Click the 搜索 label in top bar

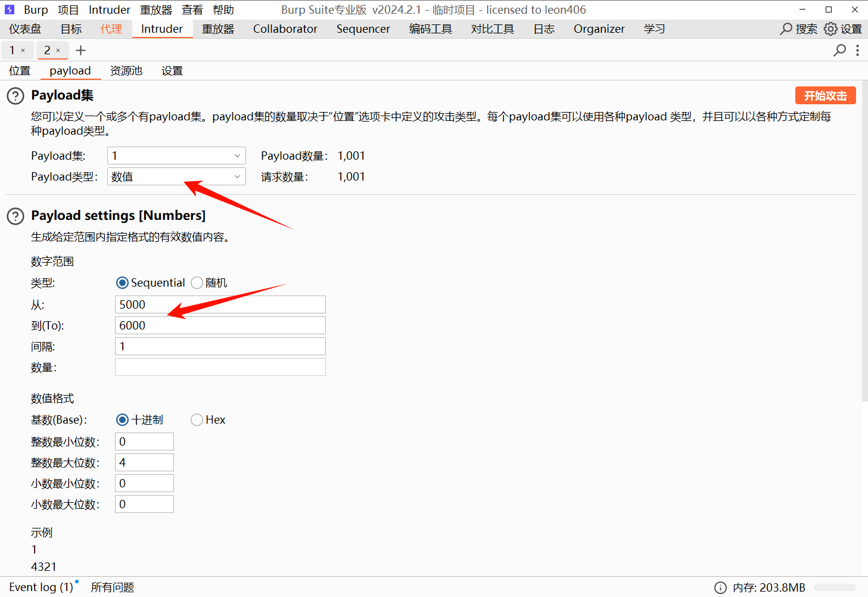(807, 29)
